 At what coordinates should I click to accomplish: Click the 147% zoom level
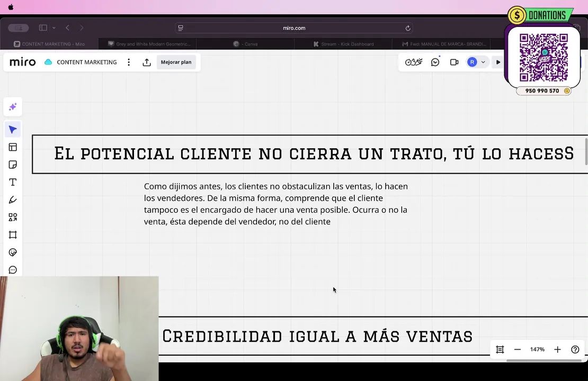click(x=537, y=350)
